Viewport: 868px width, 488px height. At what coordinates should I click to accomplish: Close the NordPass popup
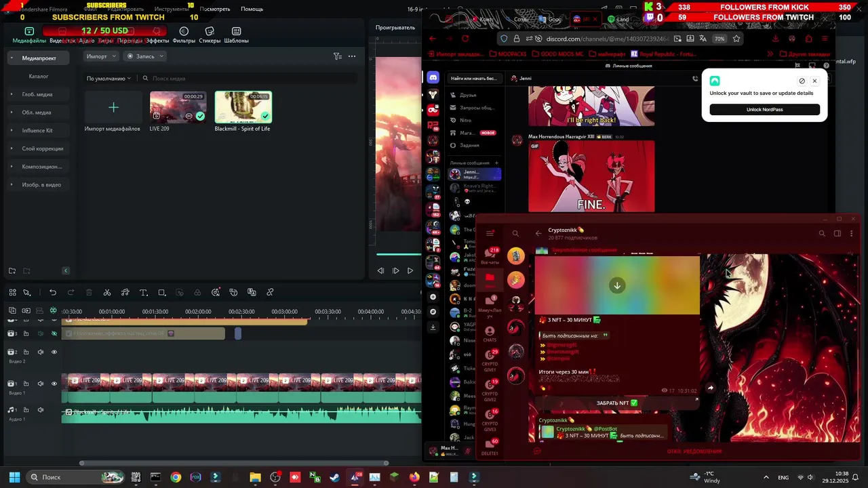click(x=814, y=81)
